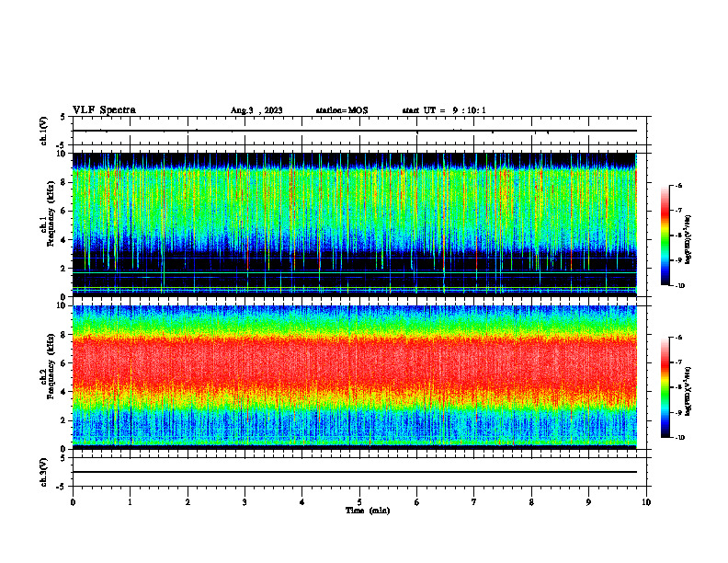Click the ch.1 spectrogram color bar
This screenshot has width=728, height=563.
tap(665, 236)
